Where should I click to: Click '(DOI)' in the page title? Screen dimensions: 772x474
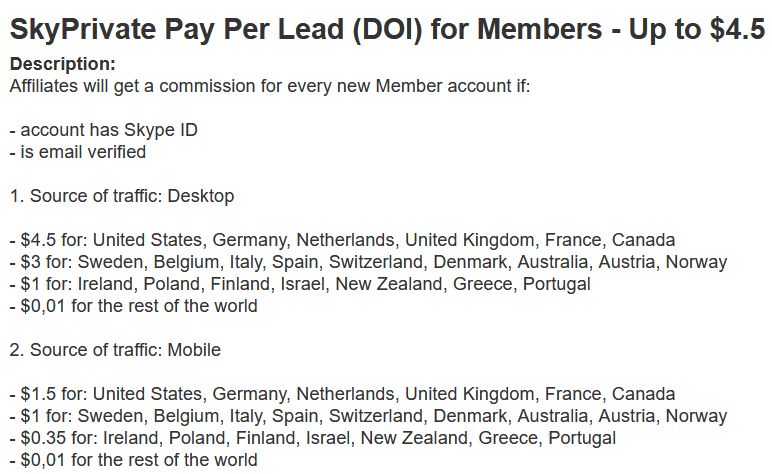click(x=387, y=29)
